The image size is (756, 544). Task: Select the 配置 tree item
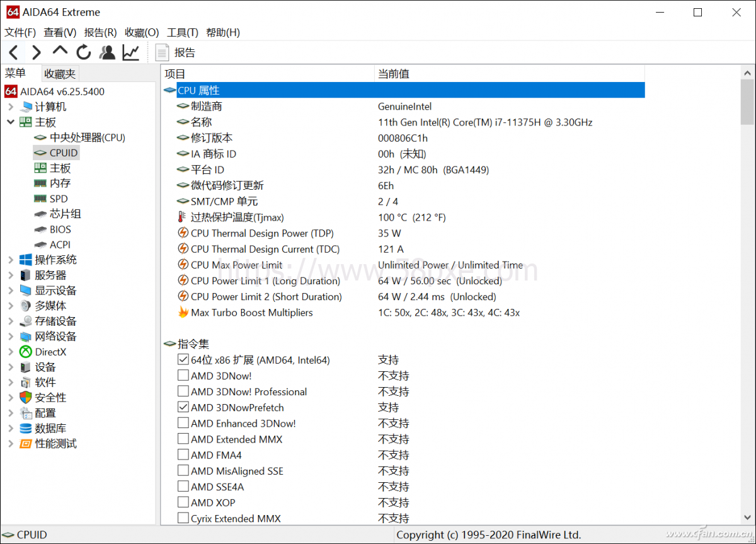point(45,414)
